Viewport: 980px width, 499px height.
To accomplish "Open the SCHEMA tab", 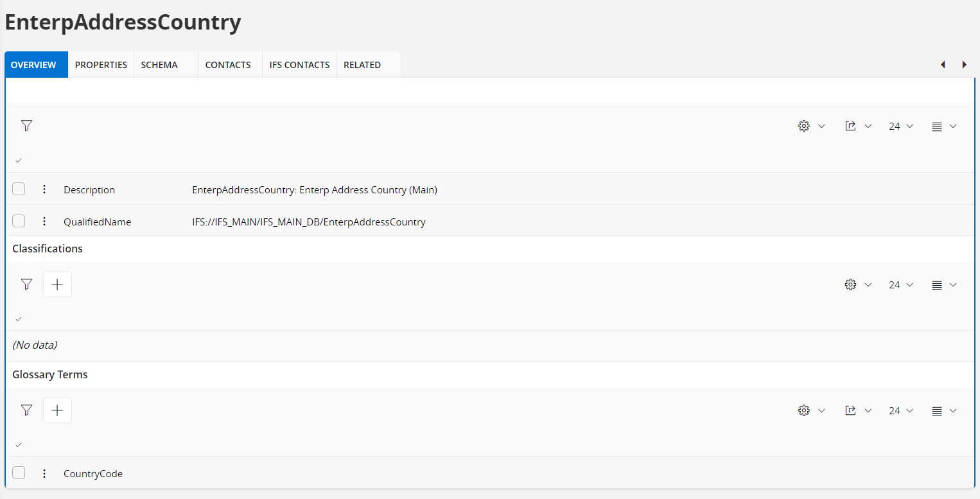I will click(x=159, y=65).
